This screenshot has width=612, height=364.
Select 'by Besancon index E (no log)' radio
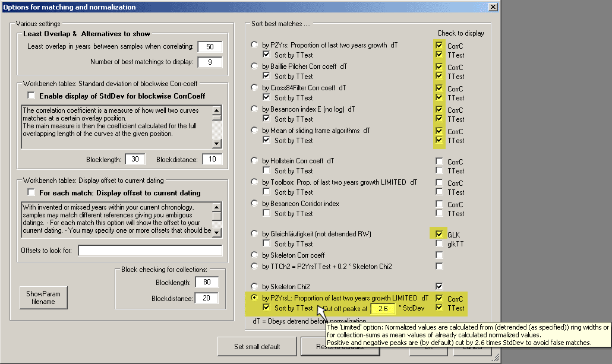[x=254, y=109]
